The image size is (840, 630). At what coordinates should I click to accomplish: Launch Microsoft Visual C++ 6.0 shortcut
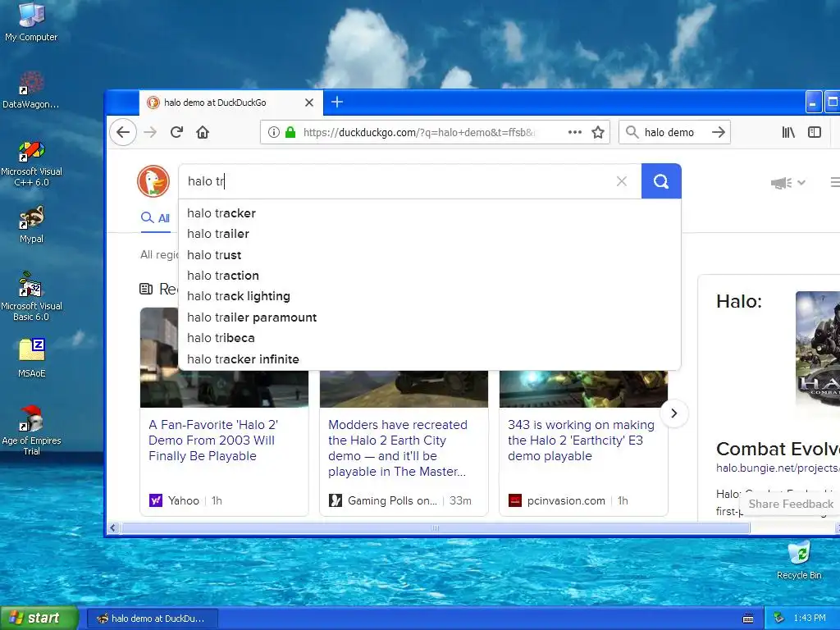pos(31,163)
